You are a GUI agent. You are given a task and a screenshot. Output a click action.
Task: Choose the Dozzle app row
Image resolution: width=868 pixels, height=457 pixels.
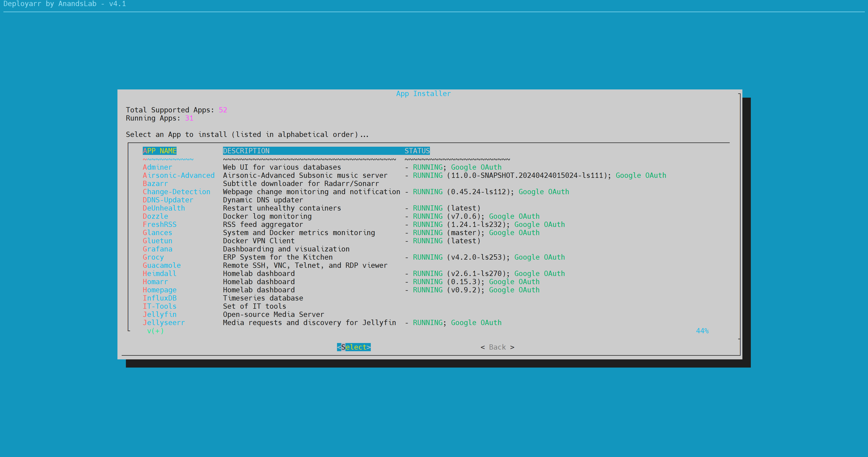(x=155, y=216)
